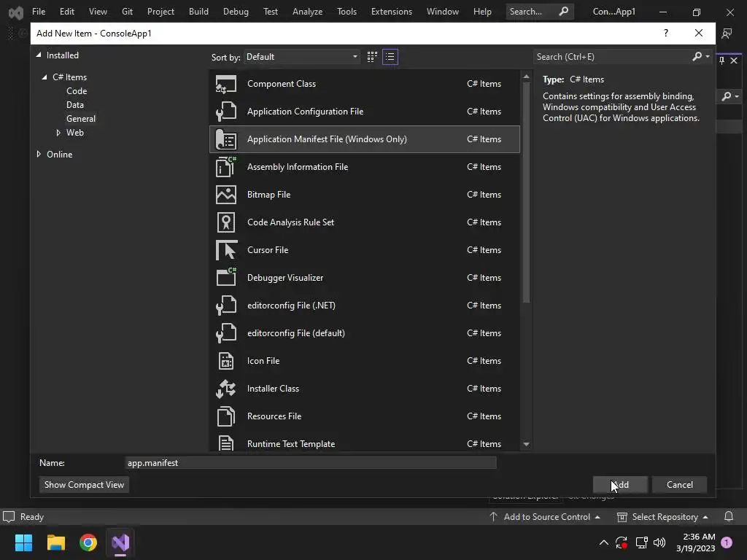The width and height of the screenshot is (747, 560).
Task: Click the scroll up arrow of template list
Action: pyautogui.click(x=526, y=76)
